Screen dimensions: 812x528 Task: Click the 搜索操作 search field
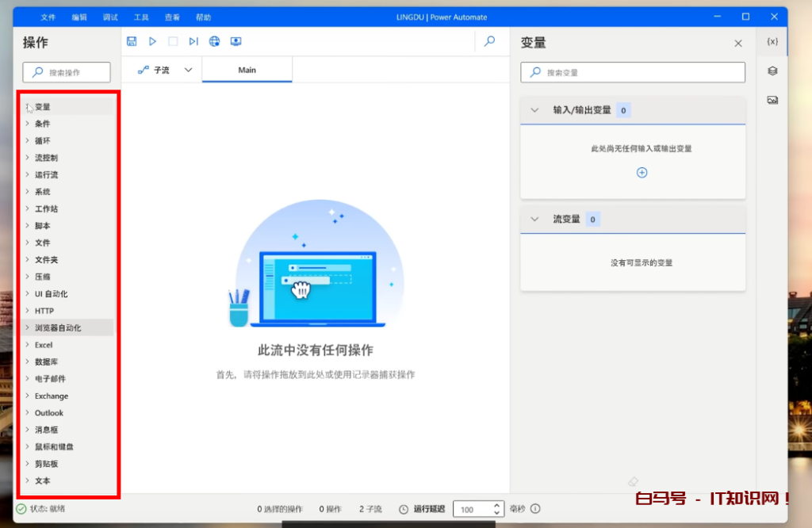pyautogui.click(x=73, y=72)
